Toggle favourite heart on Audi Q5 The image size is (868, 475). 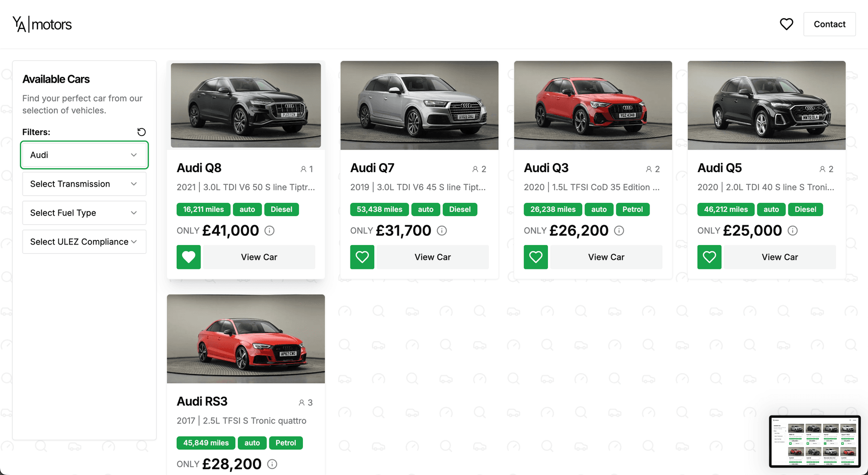[709, 257]
